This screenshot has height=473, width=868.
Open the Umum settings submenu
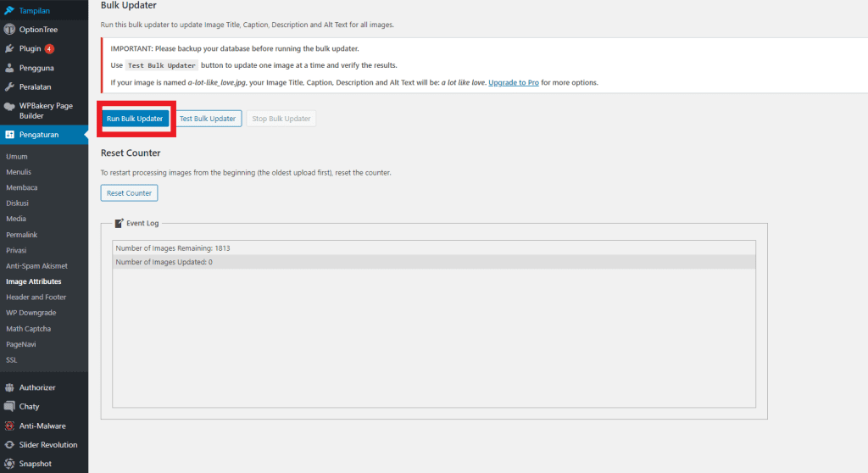(17, 157)
